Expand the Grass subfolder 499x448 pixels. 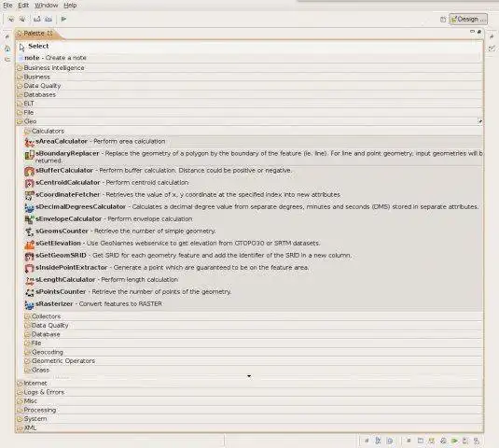point(253,370)
